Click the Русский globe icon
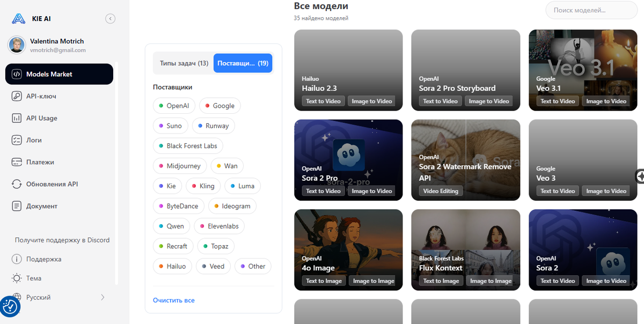Image resolution: width=644 pixels, height=324 pixels. (x=17, y=297)
